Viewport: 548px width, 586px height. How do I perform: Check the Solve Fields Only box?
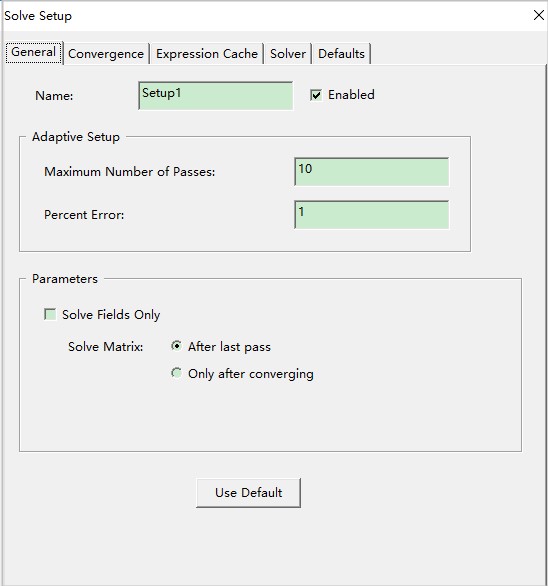click(50, 314)
